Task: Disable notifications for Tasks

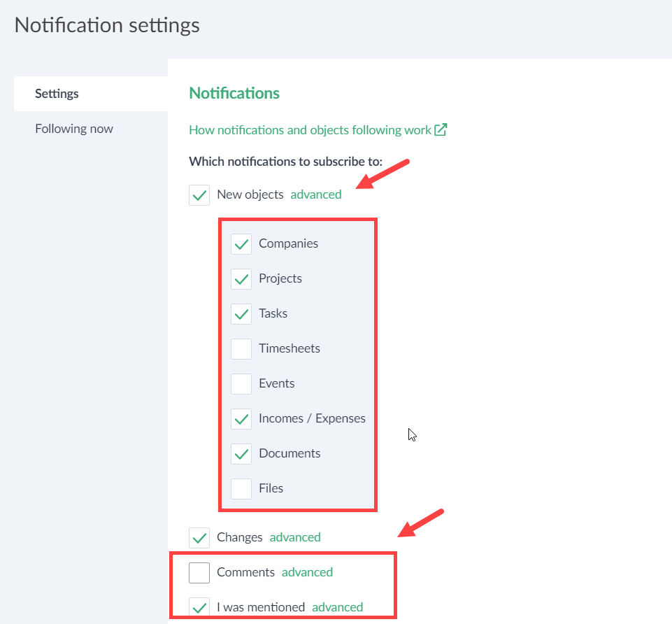Action: point(241,313)
